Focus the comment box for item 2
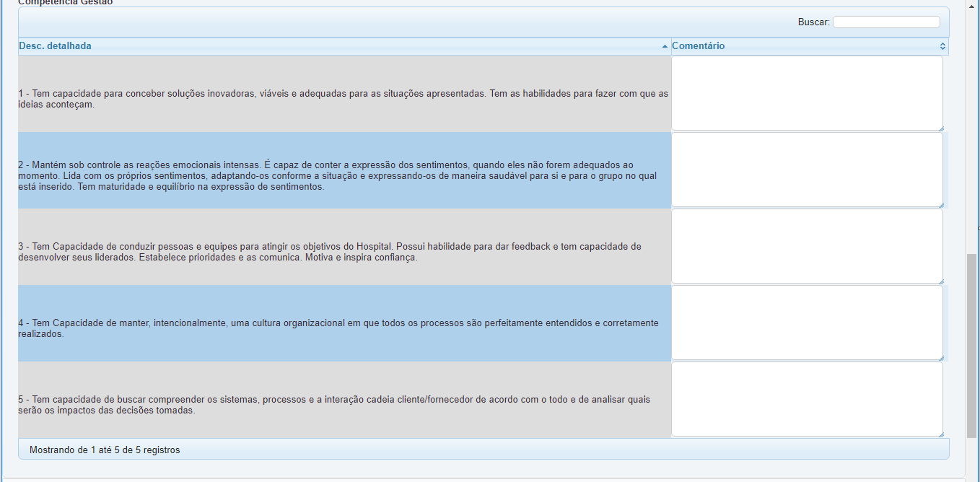Screen dimensions: 980x482 pyautogui.click(x=806, y=170)
